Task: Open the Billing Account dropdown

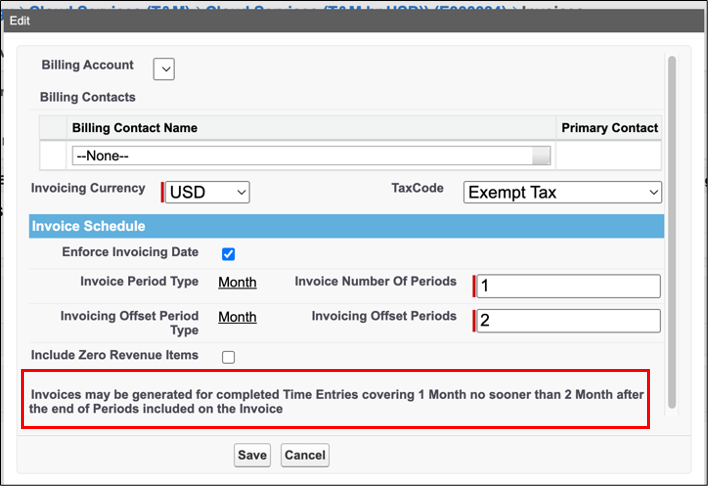Action: click(163, 69)
